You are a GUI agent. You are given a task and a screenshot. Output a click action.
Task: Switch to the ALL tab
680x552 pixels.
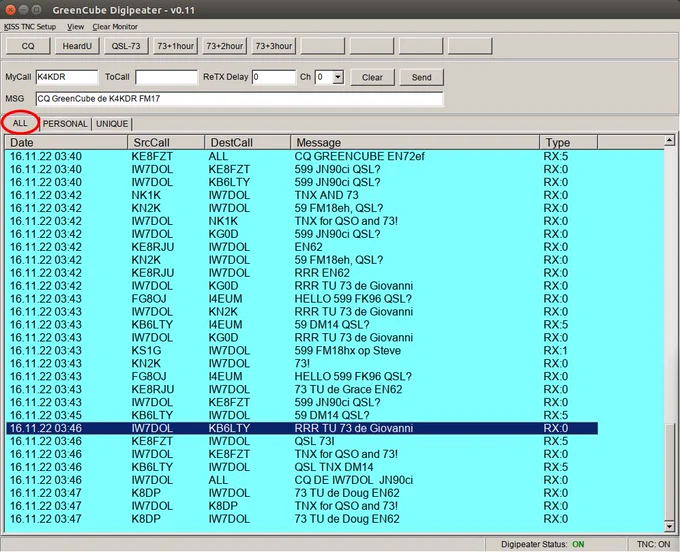pyautogui.click(x=20, y=124)
